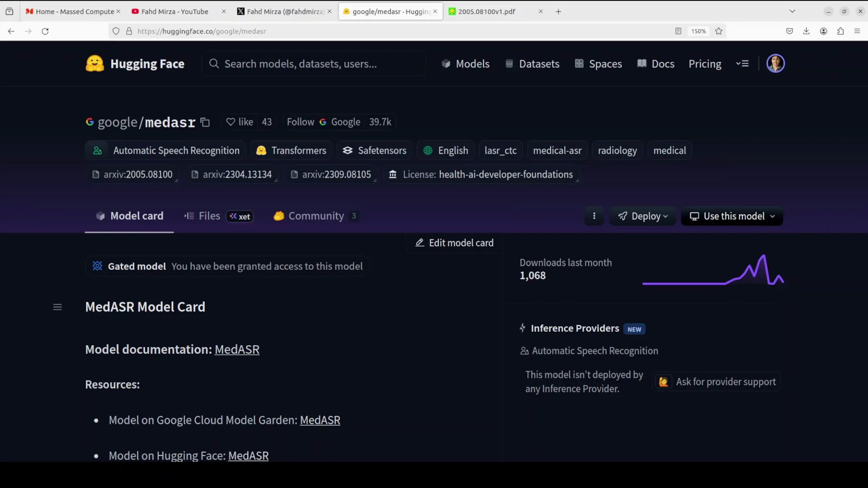Copy model name with copy icon

(205, 122)
